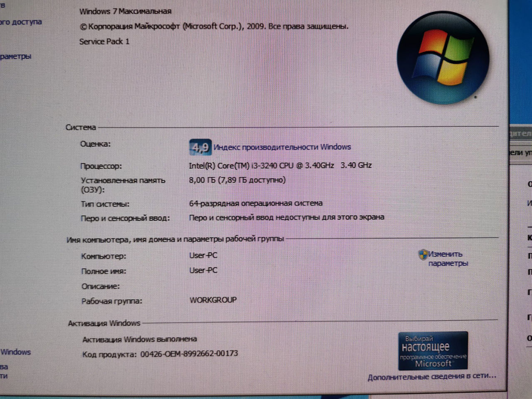Click the Рабочая группа WORKGROUP value
This screenshot has width=532, height=399.
point(213,300)
